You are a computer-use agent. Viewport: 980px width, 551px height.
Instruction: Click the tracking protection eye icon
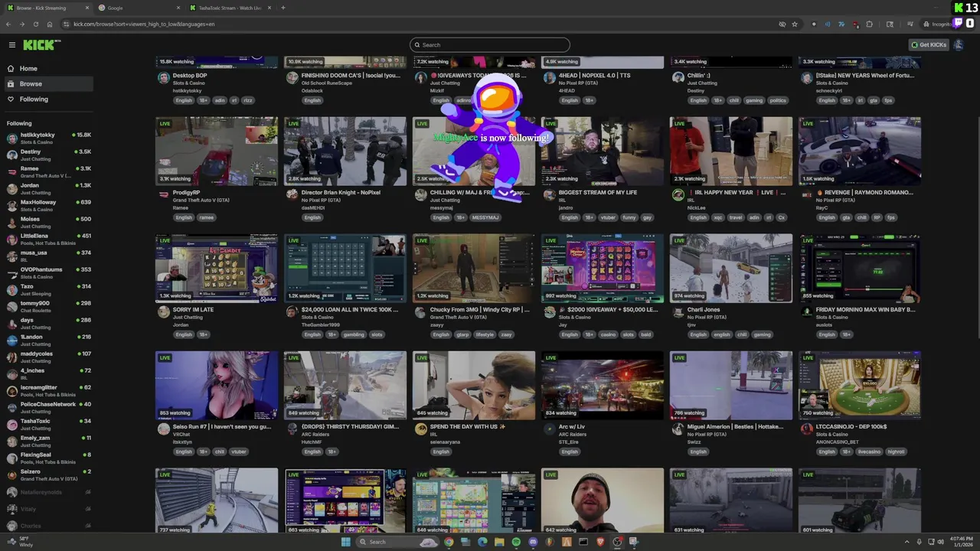[782, 24]
